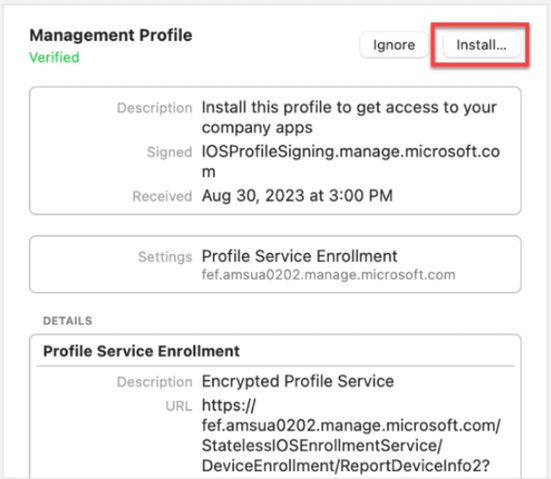Click the Received field label

(162, 196)
